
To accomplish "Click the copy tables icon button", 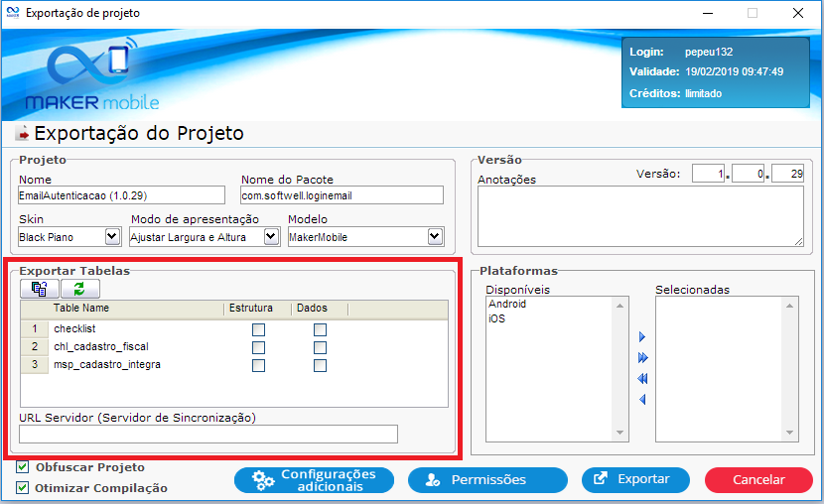I will 40,289.
